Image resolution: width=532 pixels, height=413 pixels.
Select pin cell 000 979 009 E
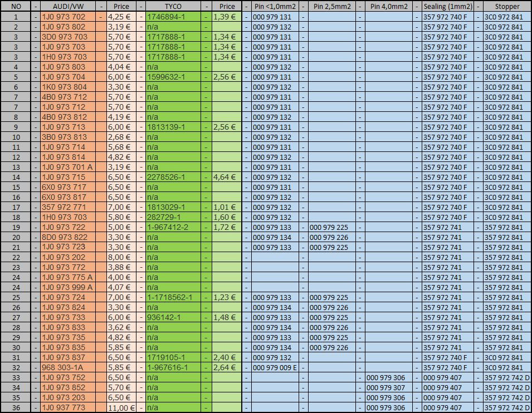pyautogui.click(x=275, y=368)
